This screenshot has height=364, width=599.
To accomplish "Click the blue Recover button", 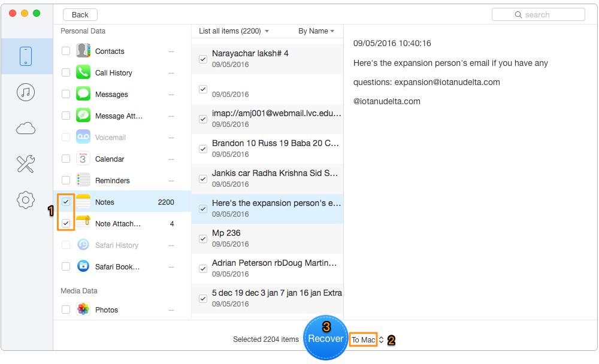I will [325, 338].
